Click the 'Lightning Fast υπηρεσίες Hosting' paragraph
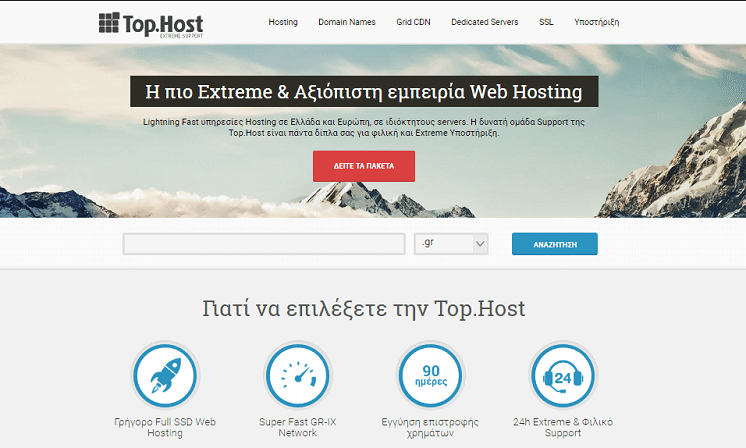 tap(364, 127)
